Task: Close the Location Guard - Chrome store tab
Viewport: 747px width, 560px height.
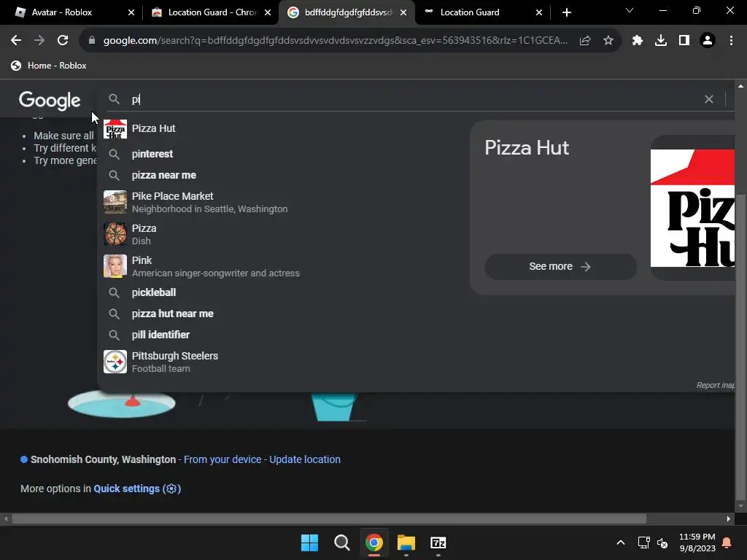Action: click(268, 12)
